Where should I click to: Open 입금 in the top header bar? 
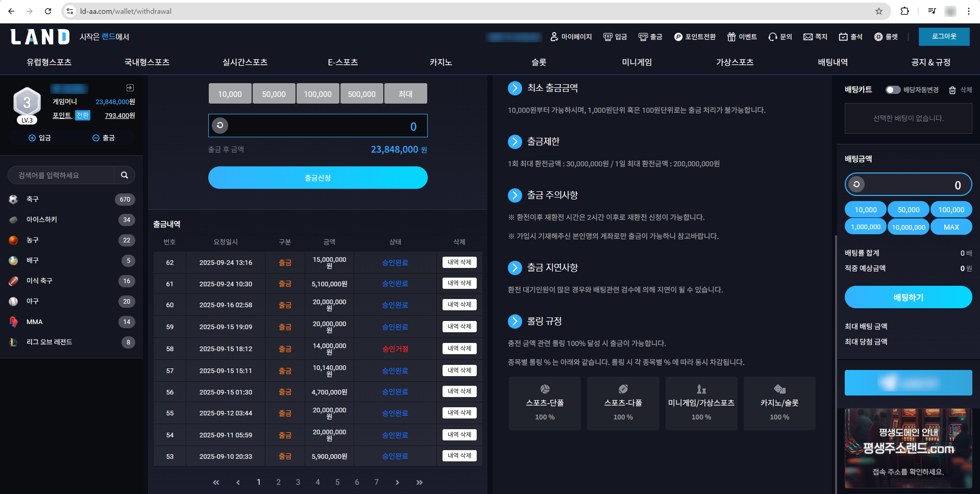click(x=615, y=37)
